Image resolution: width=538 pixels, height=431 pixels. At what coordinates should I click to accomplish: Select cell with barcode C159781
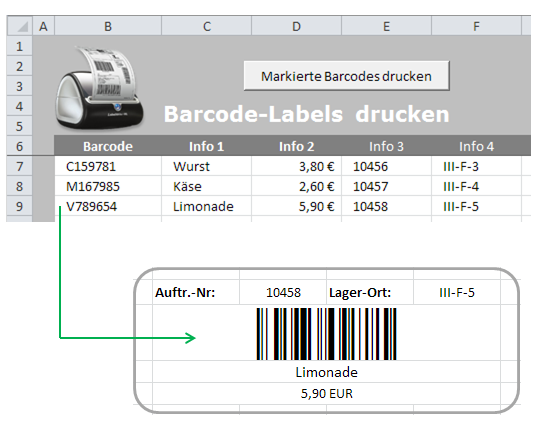click(108, 166)
